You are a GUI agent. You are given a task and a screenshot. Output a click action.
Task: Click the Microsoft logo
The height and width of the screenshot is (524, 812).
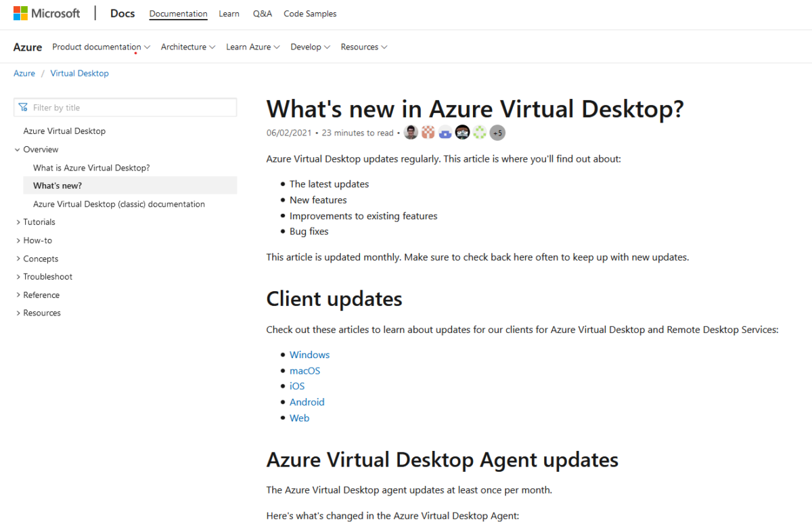pos(46,13)
